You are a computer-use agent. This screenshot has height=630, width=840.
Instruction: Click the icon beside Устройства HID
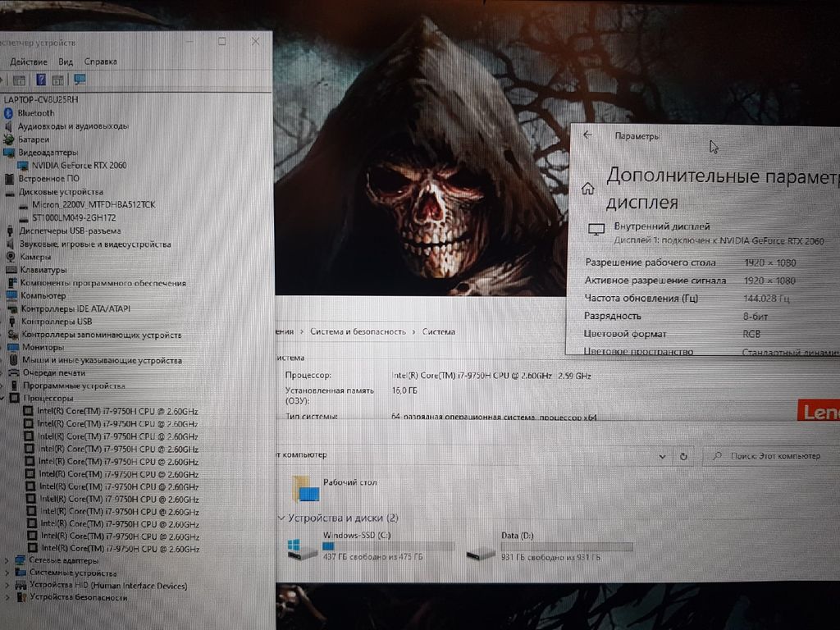(21, 585)
